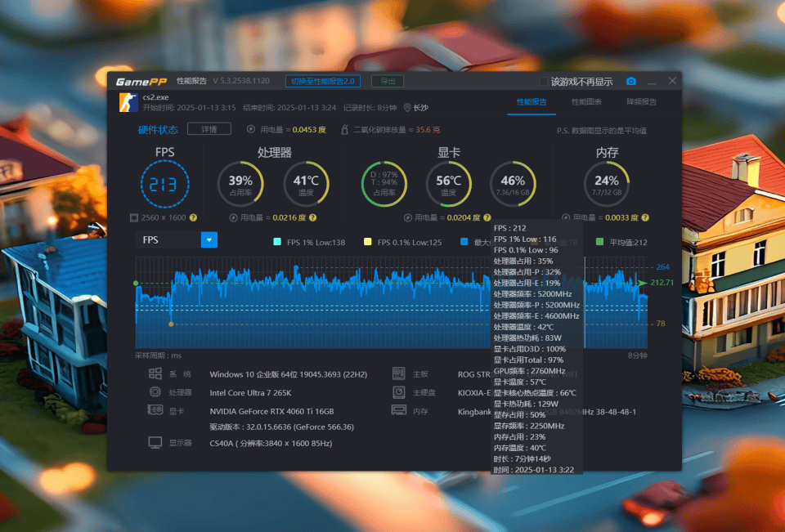Open the help icon beside 0.0204 度

[487, 217]
